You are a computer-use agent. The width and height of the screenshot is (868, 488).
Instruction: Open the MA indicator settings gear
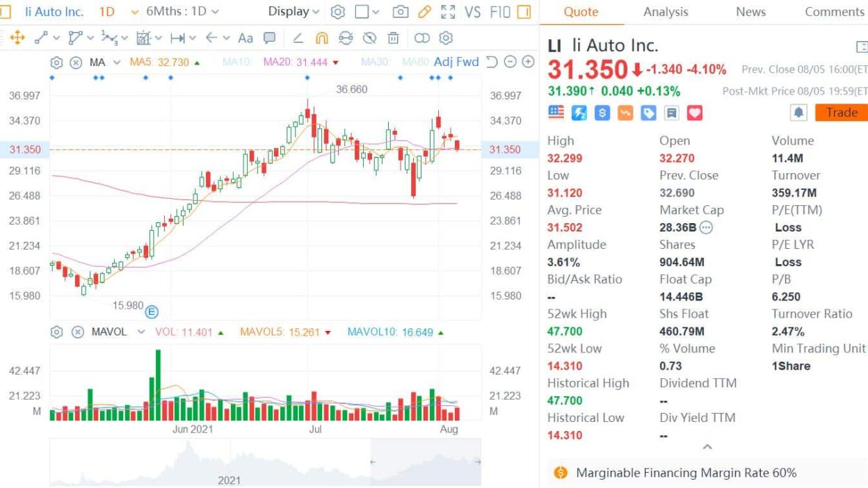(56, 63)
